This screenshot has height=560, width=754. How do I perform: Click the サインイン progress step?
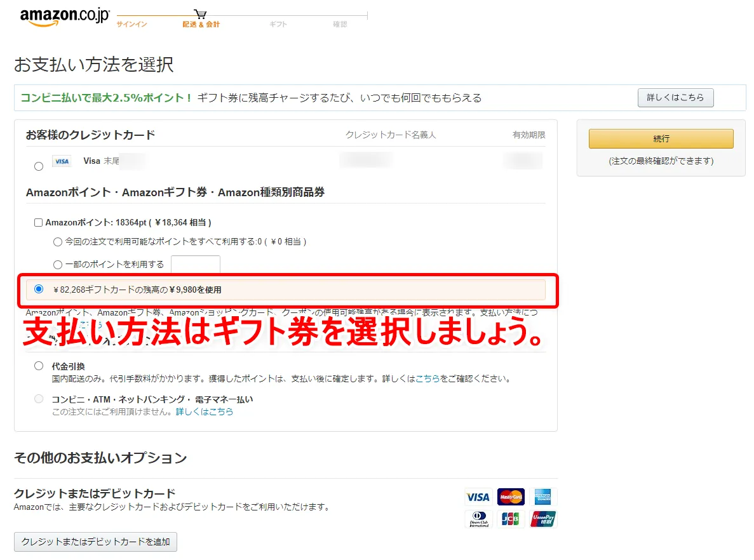click(131, 24)
